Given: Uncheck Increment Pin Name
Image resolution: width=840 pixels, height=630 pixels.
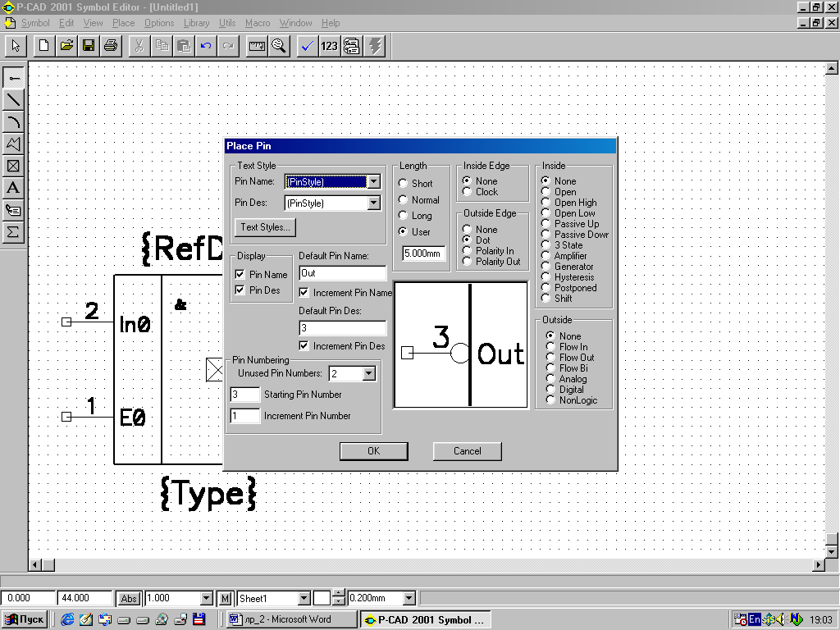Looking at the screenshot, I should tap(304, 293).
